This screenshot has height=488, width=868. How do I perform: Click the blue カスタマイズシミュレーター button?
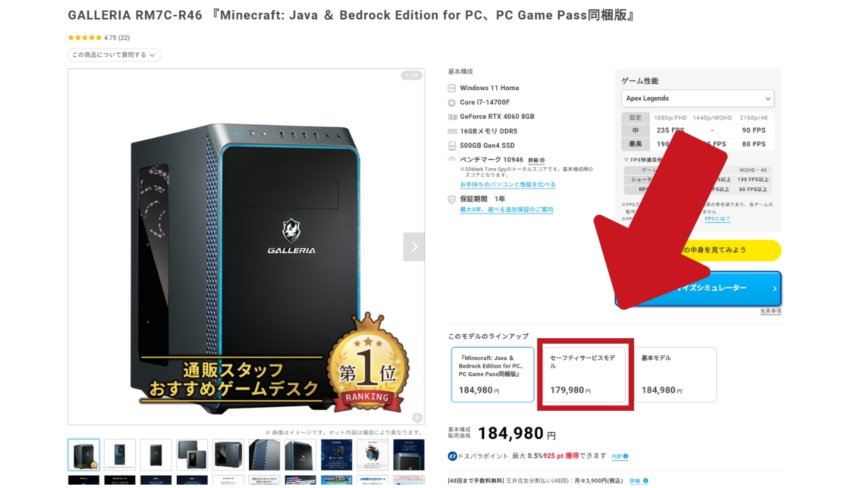698,289
